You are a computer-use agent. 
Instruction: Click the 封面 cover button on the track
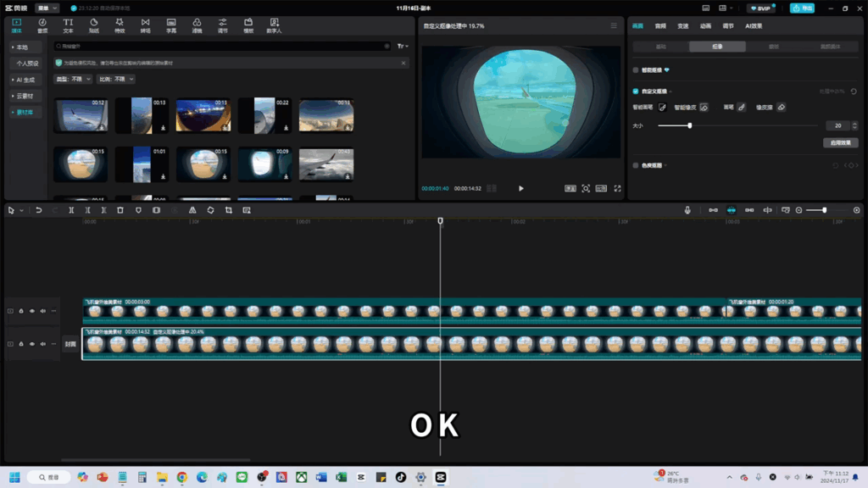(70, 344)
